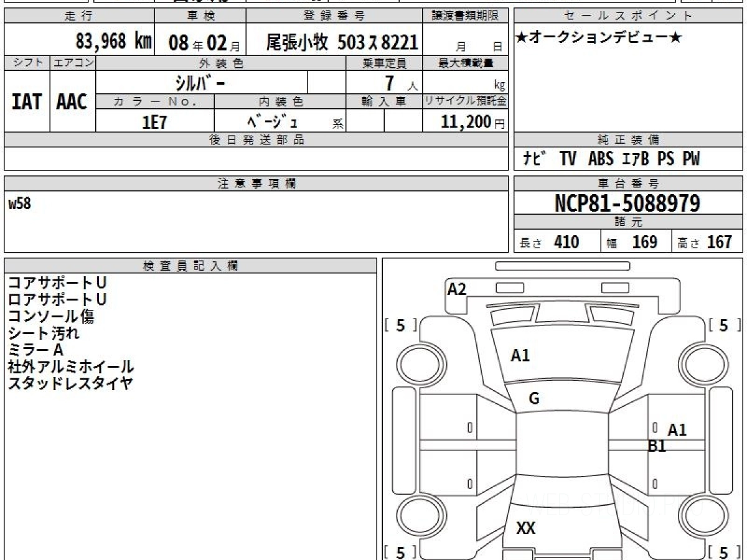The image size is (747, 560).
Task: Click the 乗車定員 header
Action: [384, 63]
